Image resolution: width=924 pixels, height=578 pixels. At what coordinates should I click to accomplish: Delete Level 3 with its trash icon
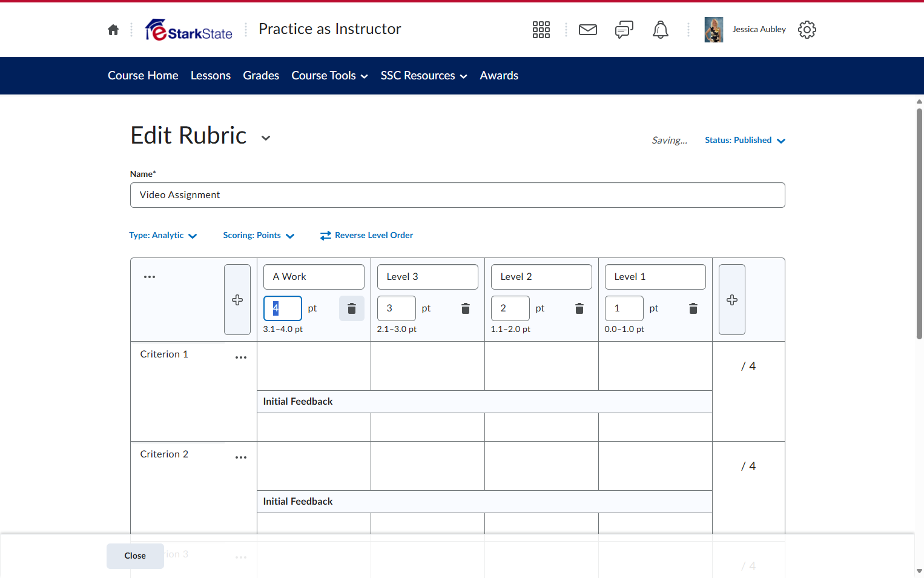466,308
